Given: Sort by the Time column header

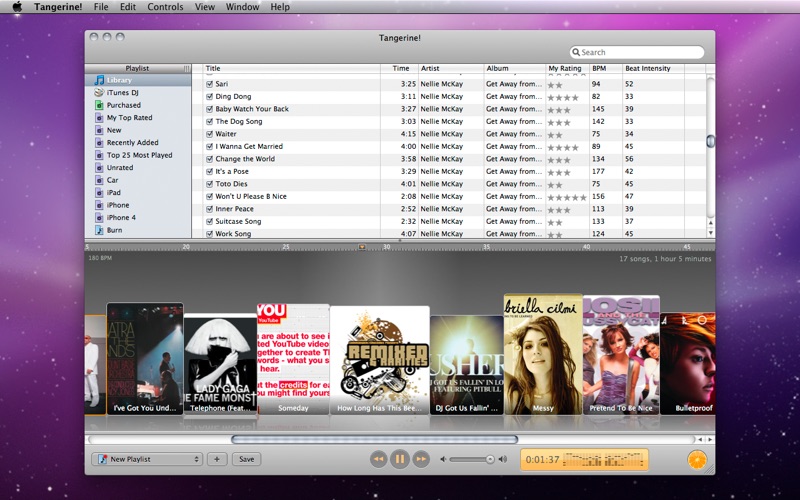Looking at the screenshot, I should point(399,68).
